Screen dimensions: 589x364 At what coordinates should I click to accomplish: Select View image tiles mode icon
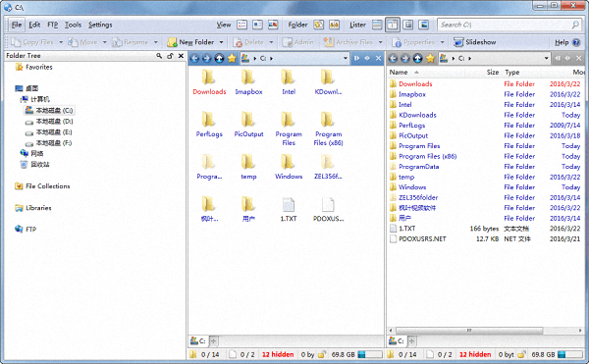click(x=273, y=25)
